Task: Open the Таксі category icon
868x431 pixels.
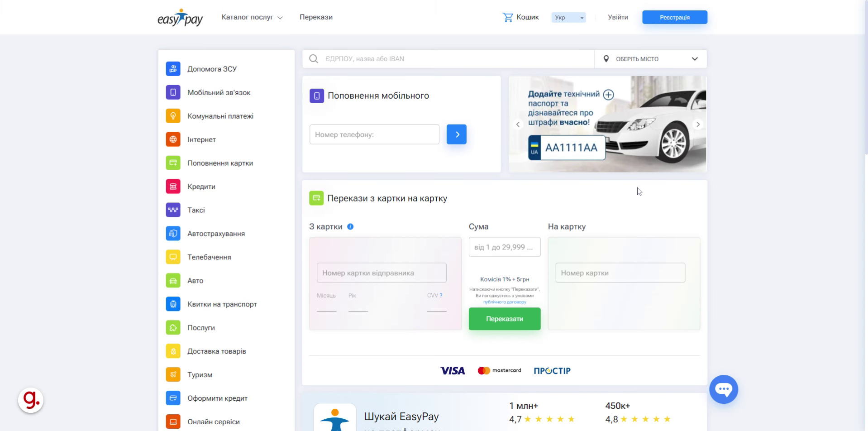Action: [173, 210]
